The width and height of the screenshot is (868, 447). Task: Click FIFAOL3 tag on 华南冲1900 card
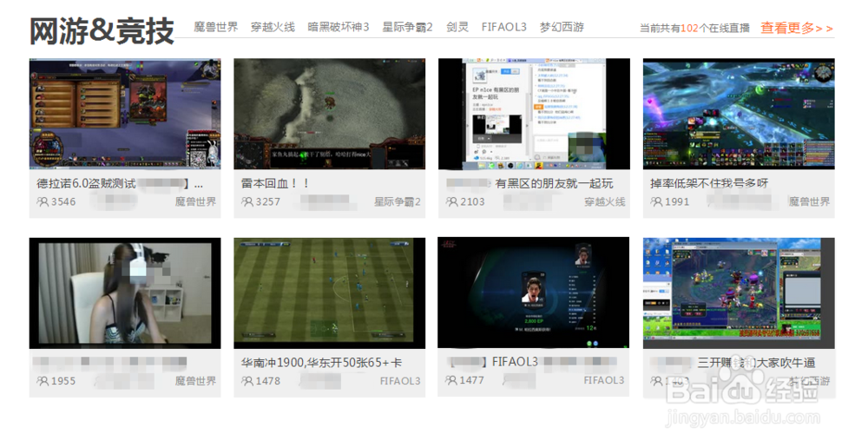tap(400, 381)
